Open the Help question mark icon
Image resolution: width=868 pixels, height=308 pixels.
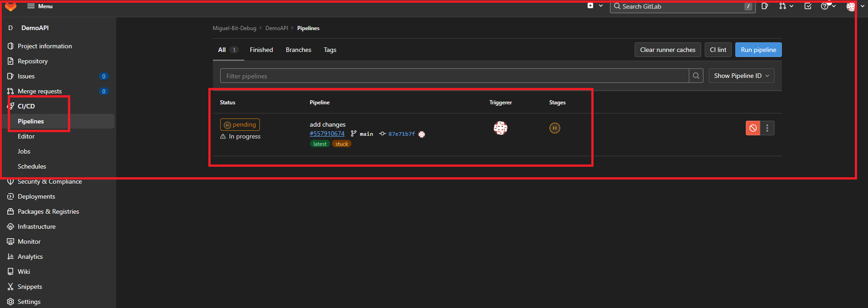(x=825, y=6)
